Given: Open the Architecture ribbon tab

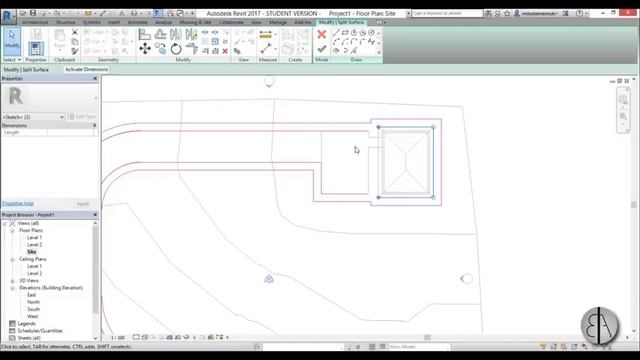Looking at the screenshot, I should tap(35, 22).
